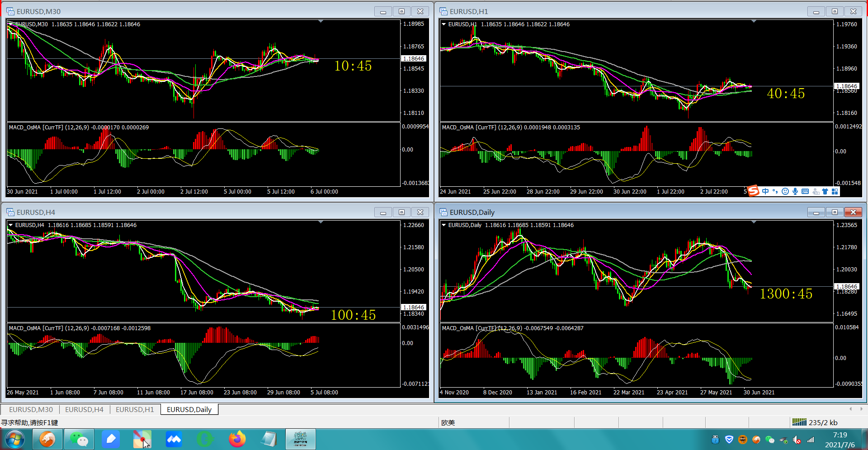Switch to the EURUSD,H1 chart tab
Screen dimensions: 868x450
[135, 409]
